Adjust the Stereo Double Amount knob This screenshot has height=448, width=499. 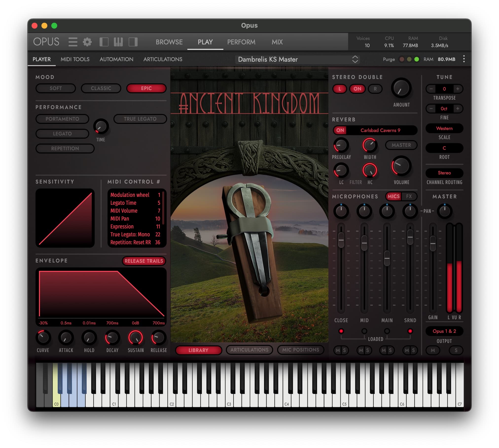coord(401,88)
